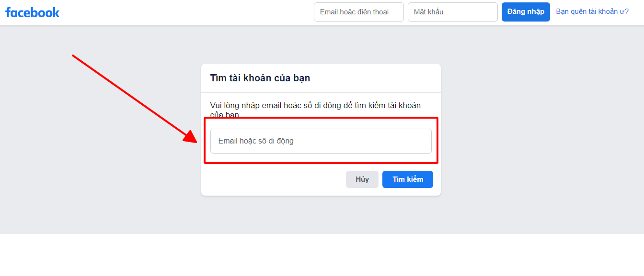Click the Đăng nhập button

[526, 12]
